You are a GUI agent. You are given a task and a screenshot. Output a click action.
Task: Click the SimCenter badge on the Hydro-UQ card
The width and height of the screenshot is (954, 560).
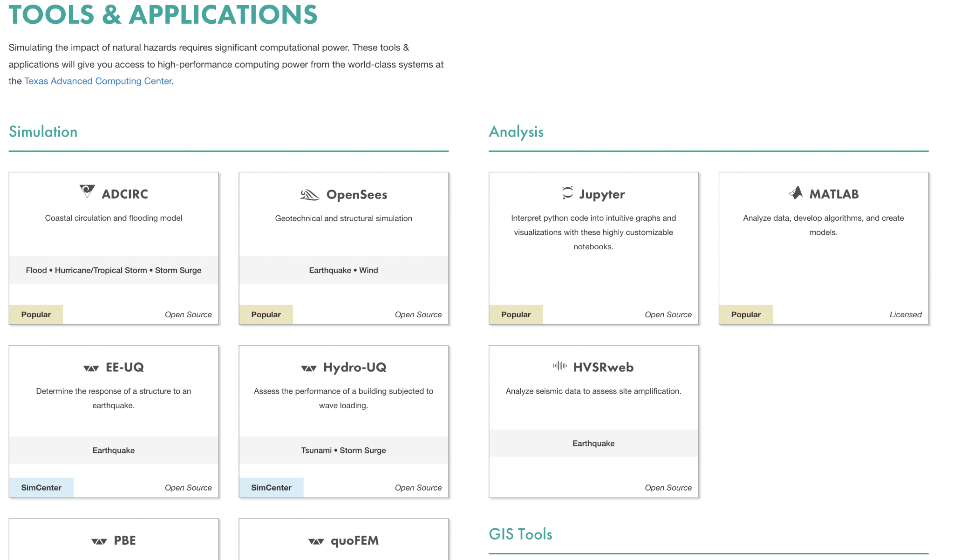click(x=271, y=487)
